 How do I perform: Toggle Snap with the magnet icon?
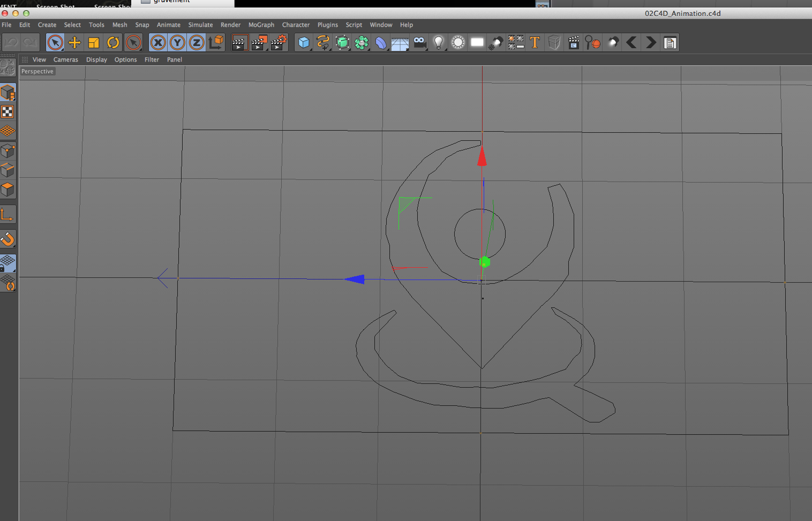click(x=7, y=238)
